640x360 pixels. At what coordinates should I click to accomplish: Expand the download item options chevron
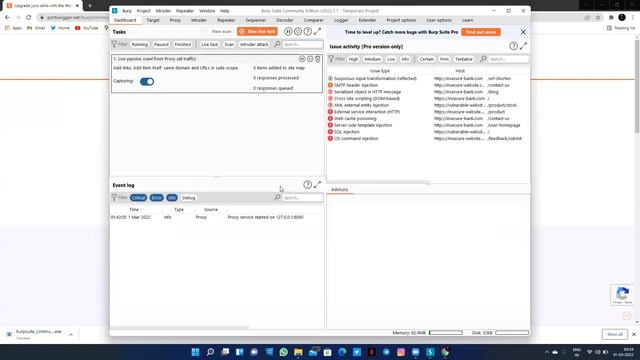pos(71,335)
